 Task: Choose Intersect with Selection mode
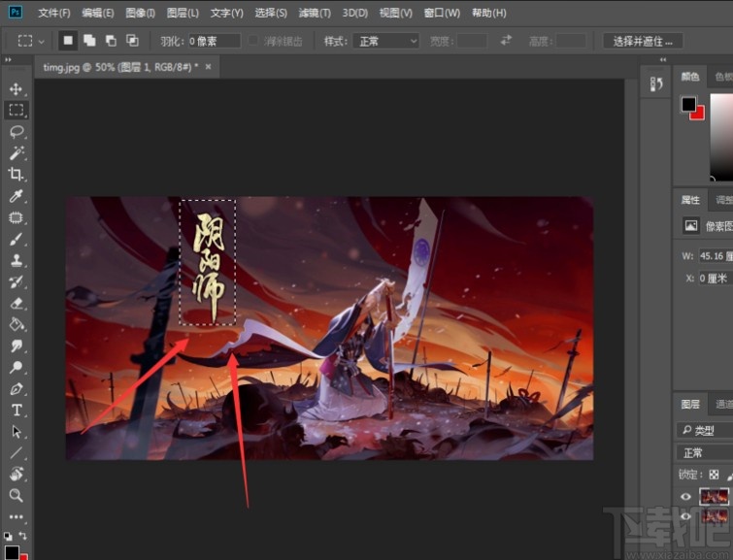pos(132,41)
